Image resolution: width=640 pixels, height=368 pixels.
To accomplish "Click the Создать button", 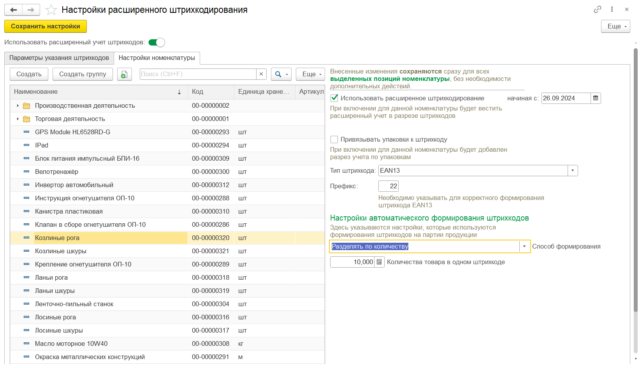I will point(29,74).
